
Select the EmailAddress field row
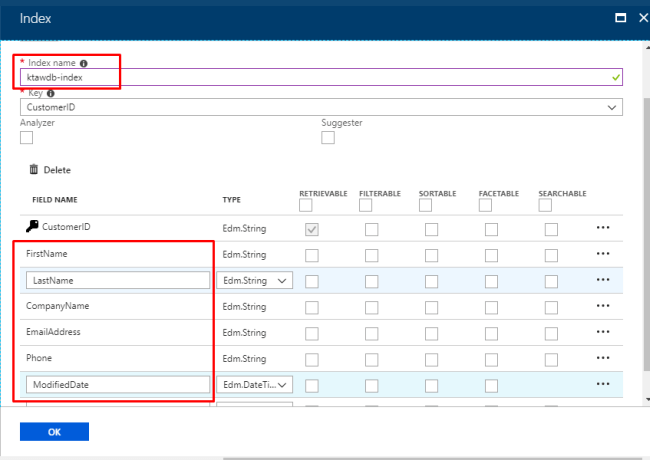click(321, 332)
